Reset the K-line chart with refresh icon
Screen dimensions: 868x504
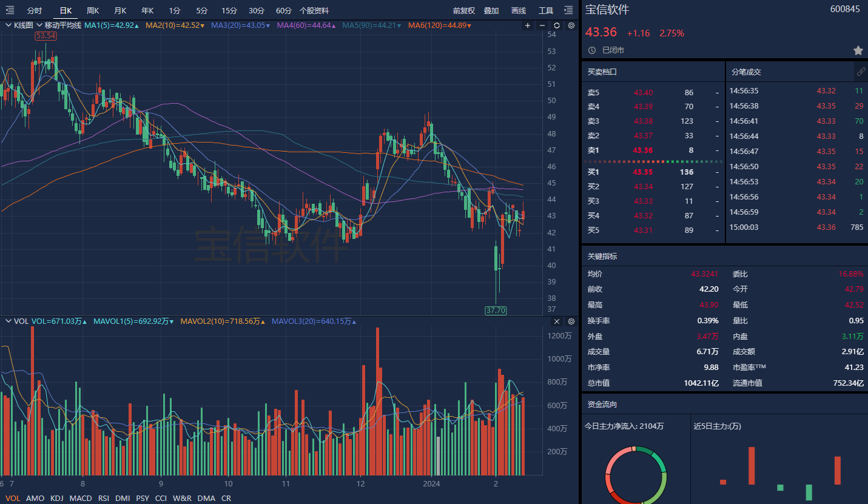(x=556, y=25)
